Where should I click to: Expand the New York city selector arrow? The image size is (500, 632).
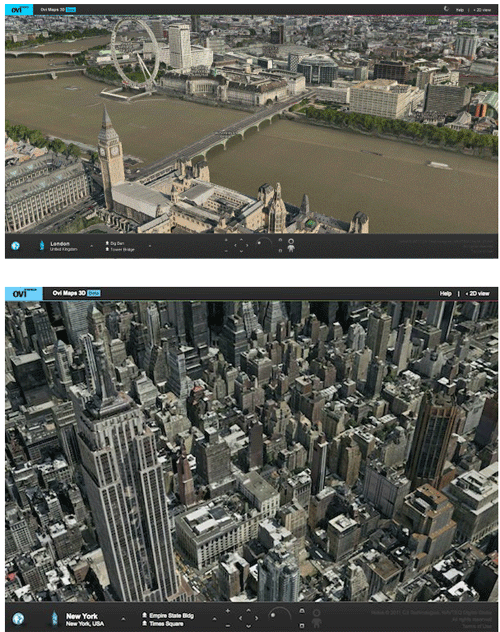(x=123, y=618)
